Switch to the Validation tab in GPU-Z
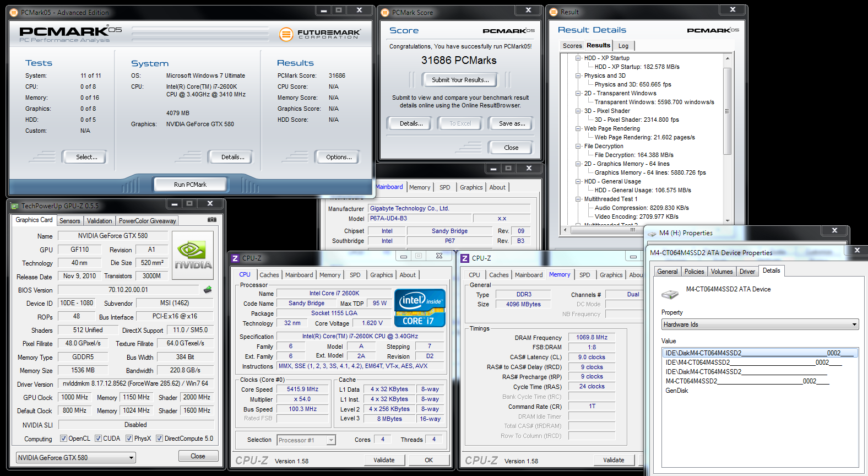868x476 pixels. pos(99,221)
